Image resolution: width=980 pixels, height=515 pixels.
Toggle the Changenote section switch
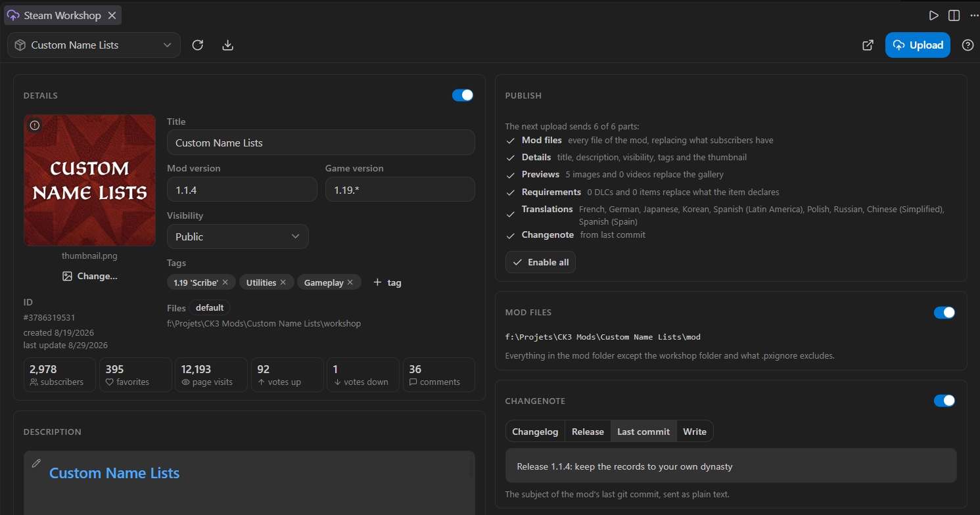coord(945,401)
